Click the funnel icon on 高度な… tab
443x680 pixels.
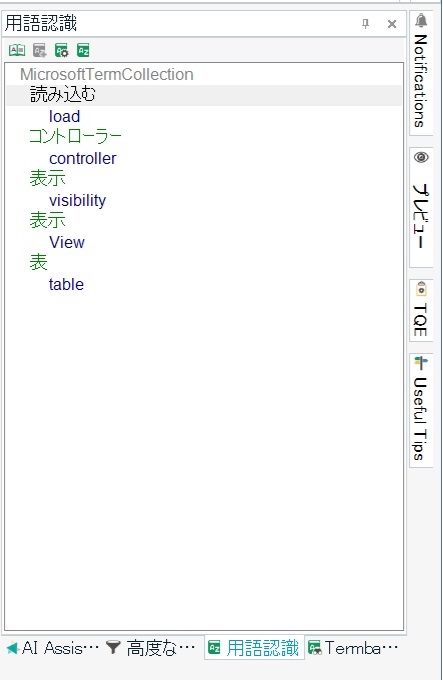(113, 647)
